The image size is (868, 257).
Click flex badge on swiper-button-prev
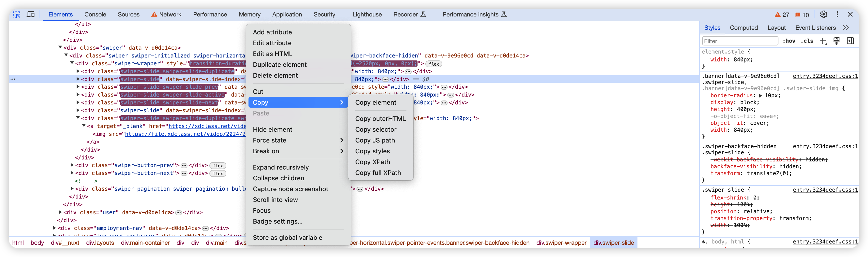tap(218, 166)
